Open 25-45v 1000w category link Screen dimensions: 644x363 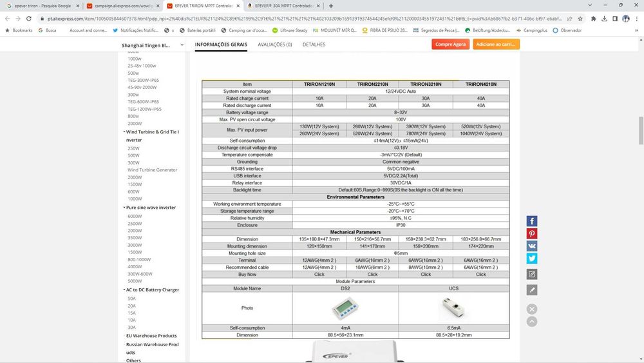[142, 66]
